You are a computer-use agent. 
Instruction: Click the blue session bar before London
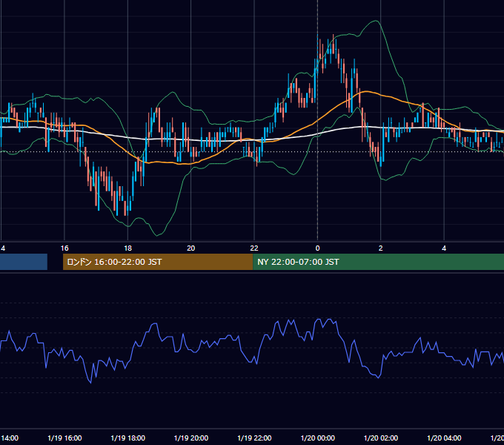coord(24,262)
